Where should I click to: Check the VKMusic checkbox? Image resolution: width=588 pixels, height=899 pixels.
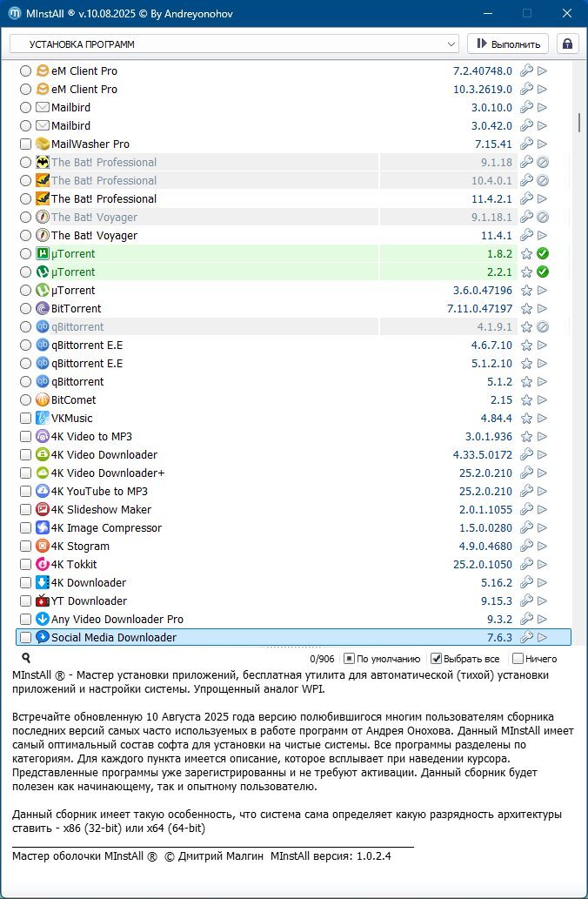[25, 419]
